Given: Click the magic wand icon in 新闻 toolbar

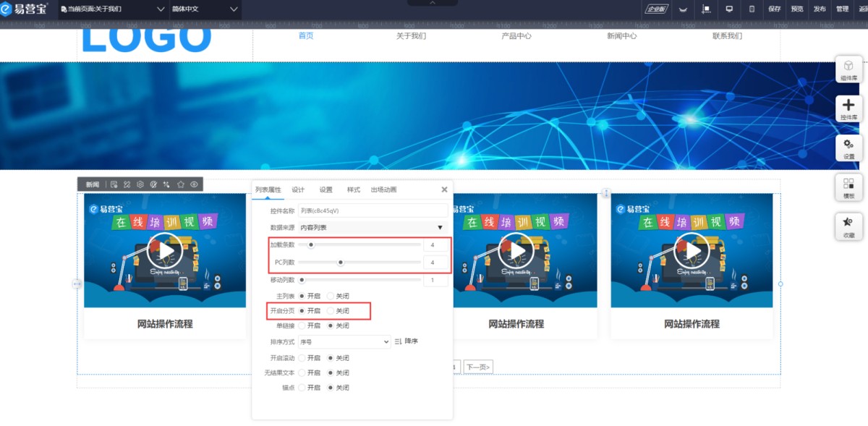Looking at the screenshot, I should click(x=167, y=184).
